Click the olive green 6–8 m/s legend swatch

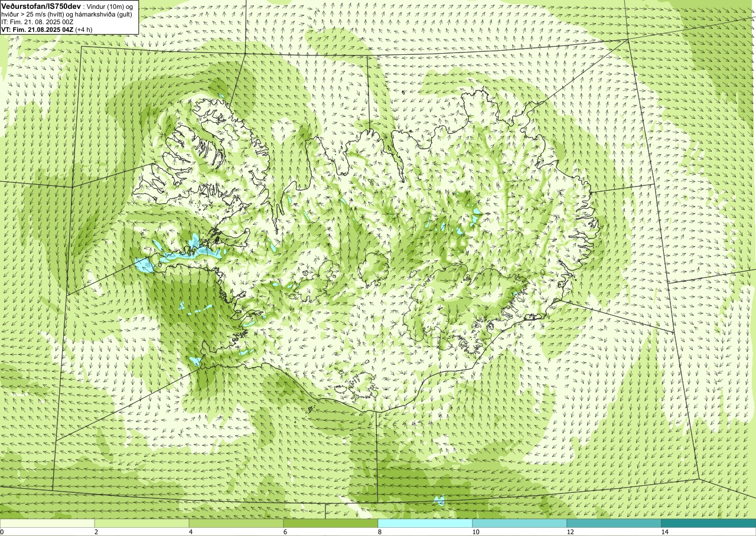point(331,523)
